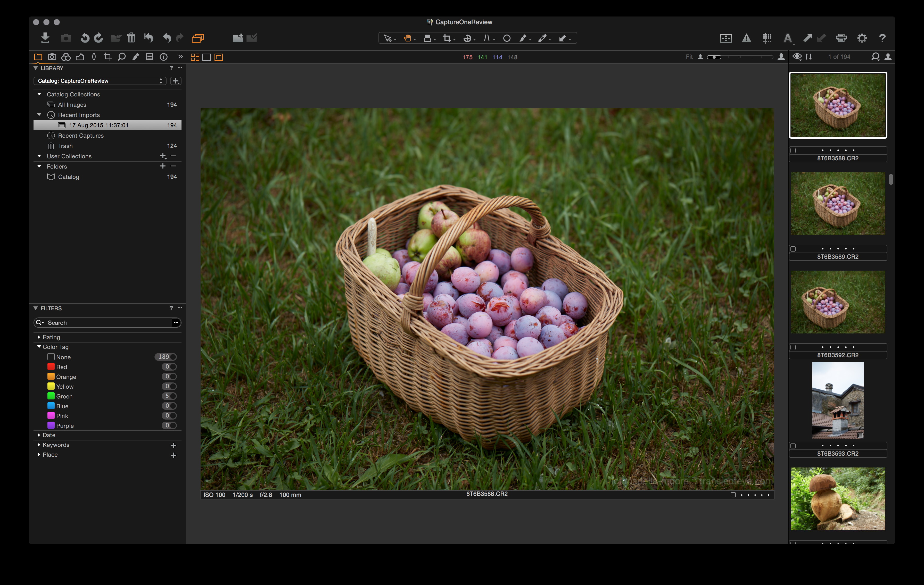Toggle exposure warning triangle icon
This screenshot has width=924, height=585.
point(746,38)
